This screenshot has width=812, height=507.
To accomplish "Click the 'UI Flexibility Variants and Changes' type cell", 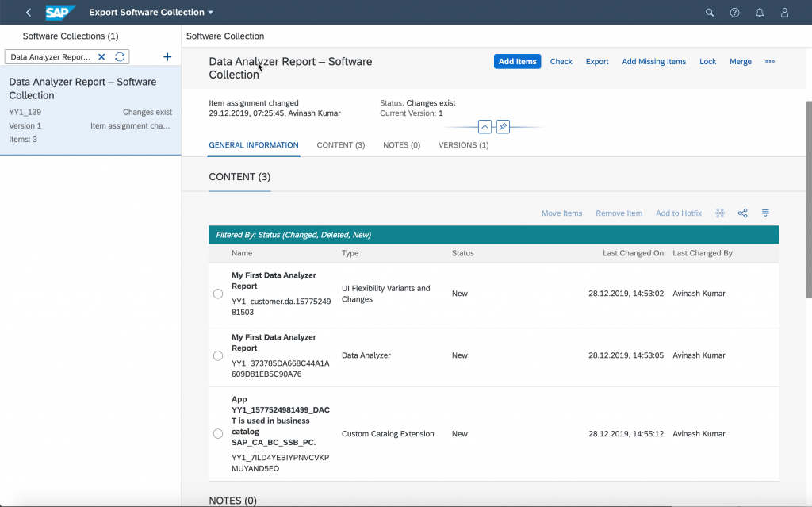I will tap(386, 294).
